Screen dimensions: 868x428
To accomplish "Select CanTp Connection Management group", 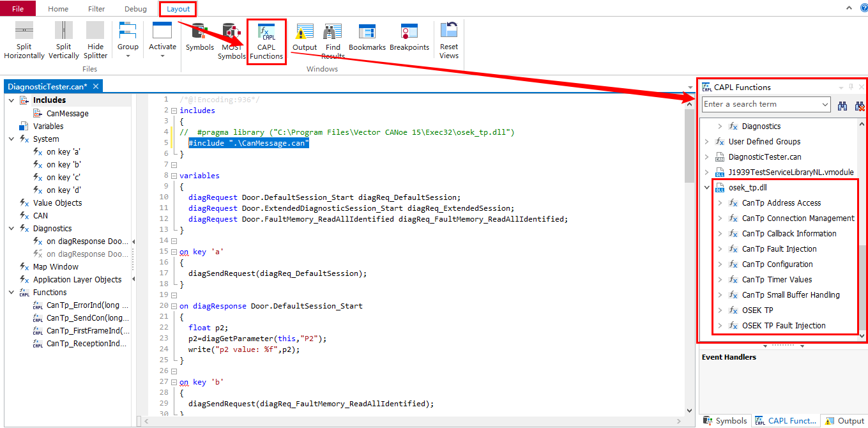I will pyautogui.click(x=798, y=218).
